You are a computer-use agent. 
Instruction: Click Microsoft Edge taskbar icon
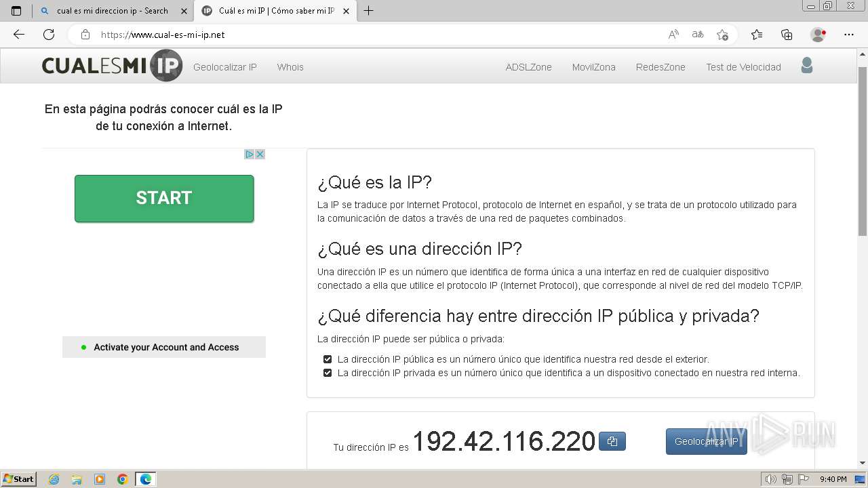point(146,479)
